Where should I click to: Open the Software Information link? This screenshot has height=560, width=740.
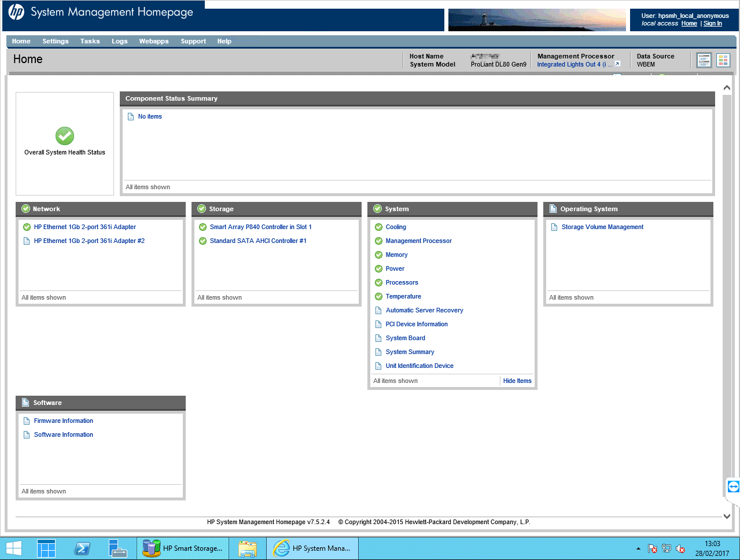64,435
